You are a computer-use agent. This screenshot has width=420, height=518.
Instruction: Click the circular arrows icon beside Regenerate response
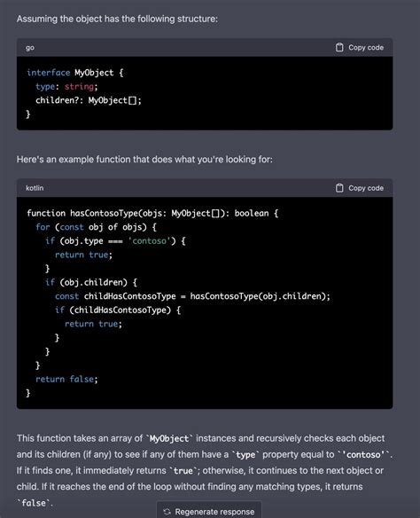167,512
